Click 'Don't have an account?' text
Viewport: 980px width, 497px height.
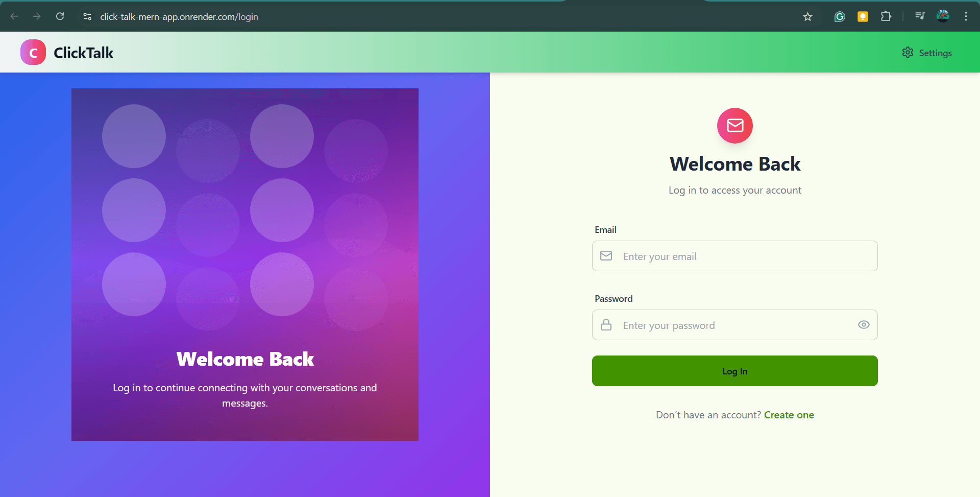click(708, 415)
